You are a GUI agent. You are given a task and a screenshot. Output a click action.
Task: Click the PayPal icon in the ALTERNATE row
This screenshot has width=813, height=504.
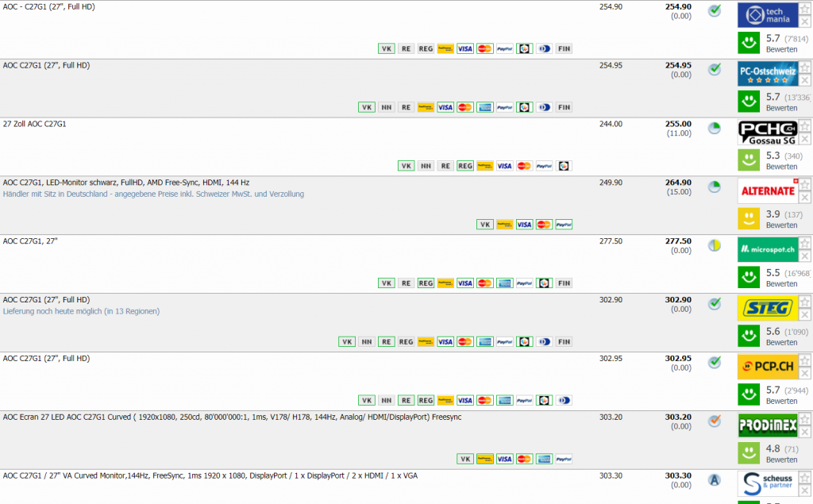[x=564, y=225]
